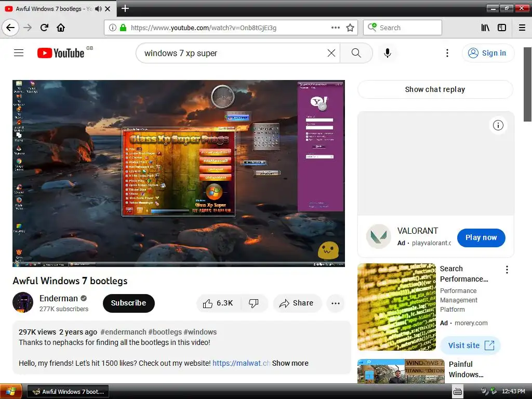
Task: Focus the YouTube search field
Action: [x=234, y=53]
